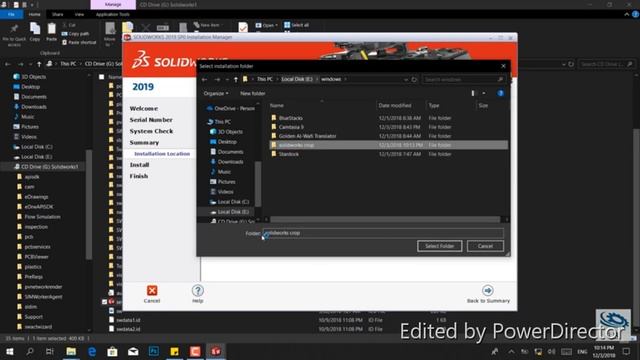Click Select all in Explorer ribbon

[x=297, y=25]
